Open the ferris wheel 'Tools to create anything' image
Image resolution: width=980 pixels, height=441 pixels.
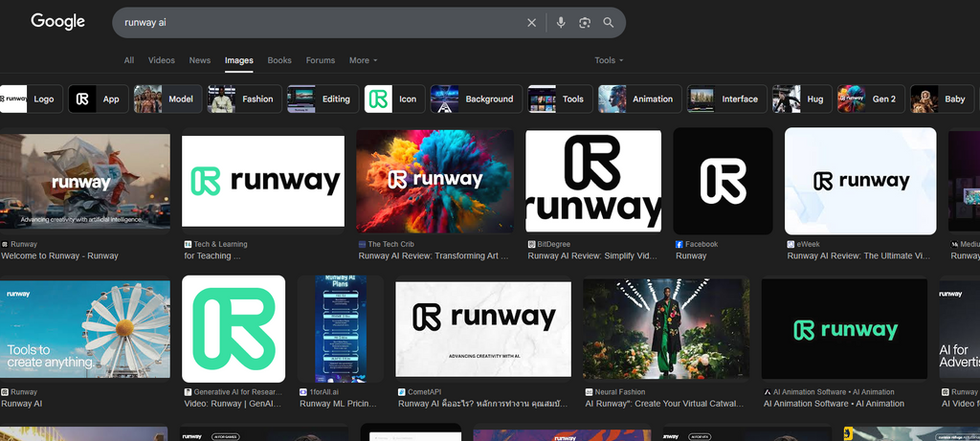point(85,329)
